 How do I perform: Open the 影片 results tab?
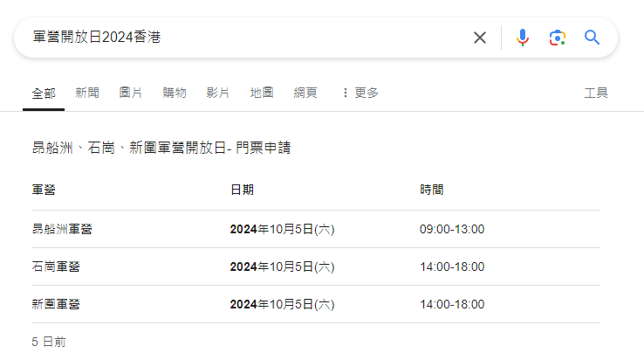click(218, 93)
